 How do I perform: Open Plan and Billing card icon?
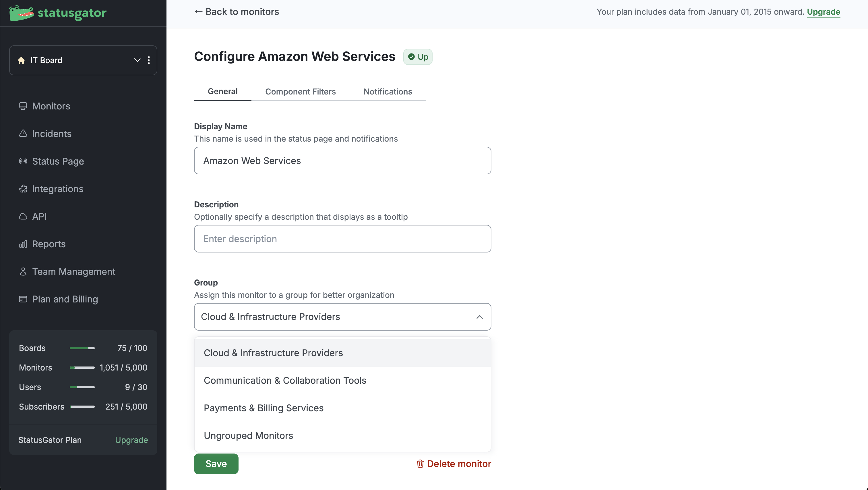tap(23, 299)
